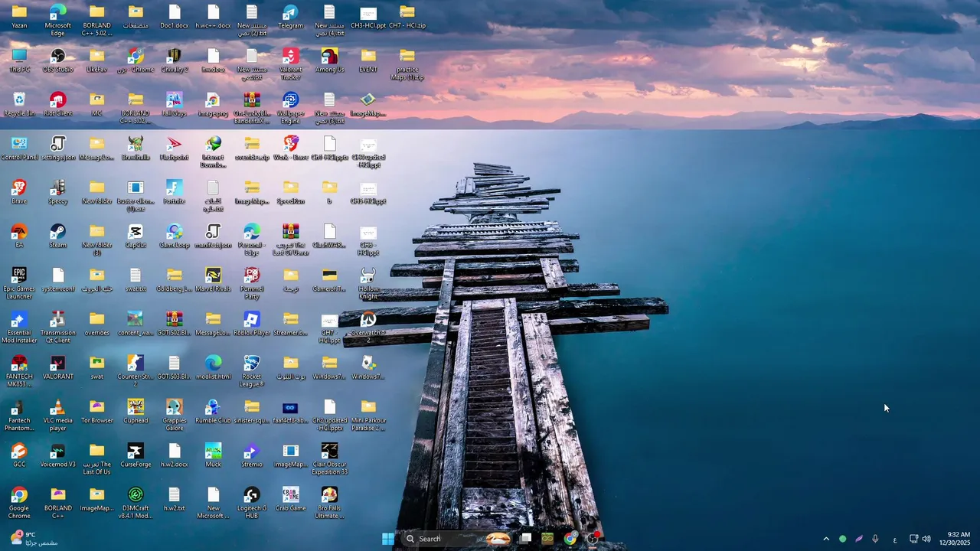Select the Steam shortcut

click(57, 236)
